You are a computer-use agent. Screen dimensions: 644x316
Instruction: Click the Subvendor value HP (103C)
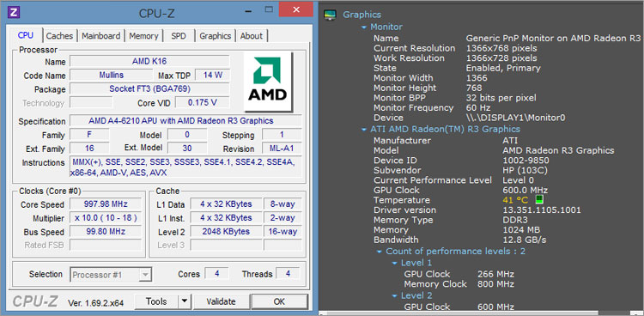[525, 170]
